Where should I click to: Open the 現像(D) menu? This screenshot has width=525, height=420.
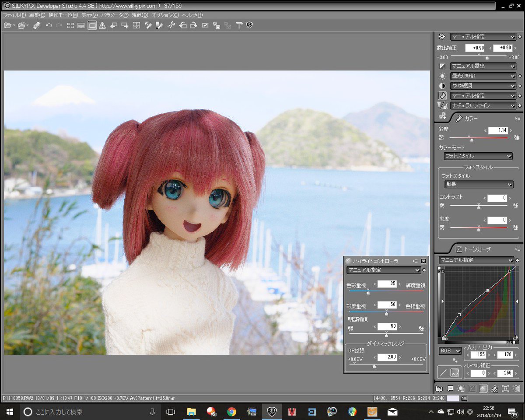[140, 15]
